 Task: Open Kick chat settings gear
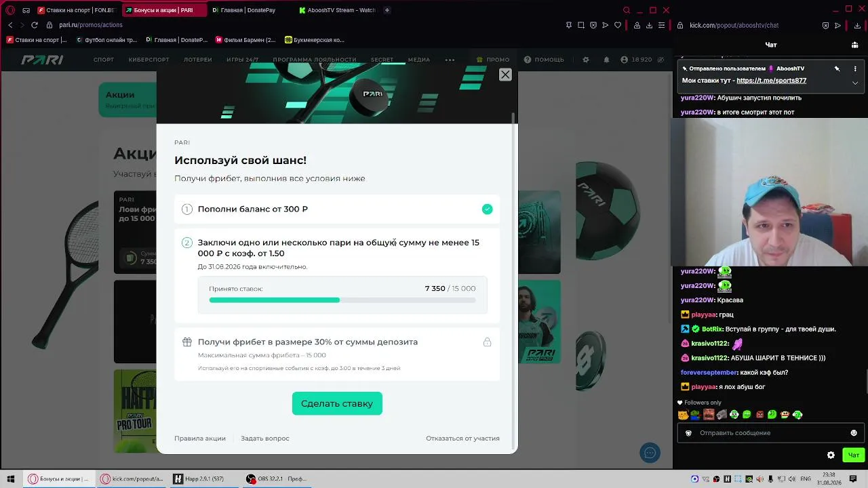coord(831,455)
